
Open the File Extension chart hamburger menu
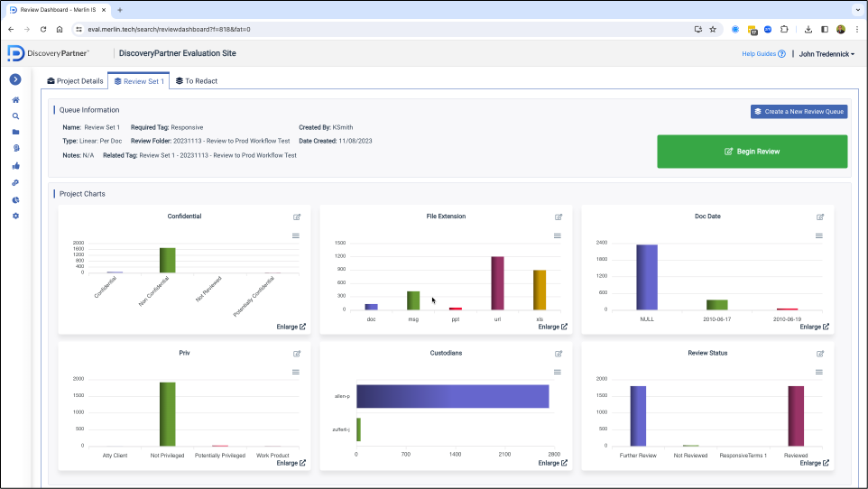click(558, 235)
